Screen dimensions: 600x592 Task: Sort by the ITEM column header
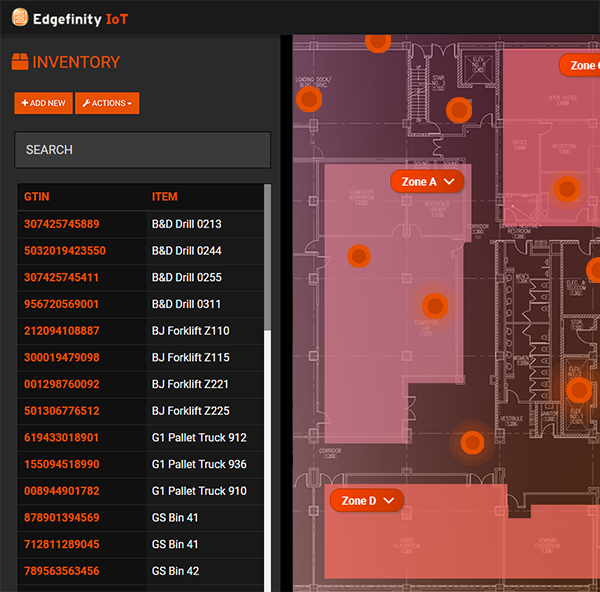tap(165, 197)
